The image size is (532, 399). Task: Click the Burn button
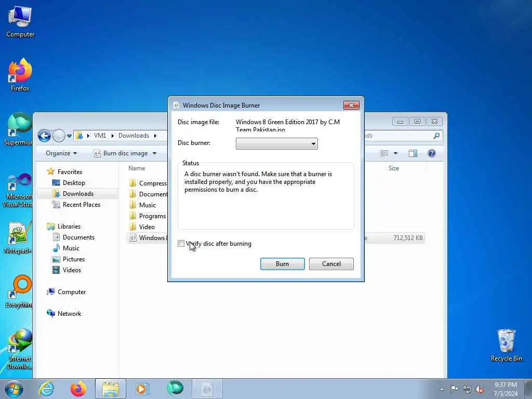[x=282, y=263]
